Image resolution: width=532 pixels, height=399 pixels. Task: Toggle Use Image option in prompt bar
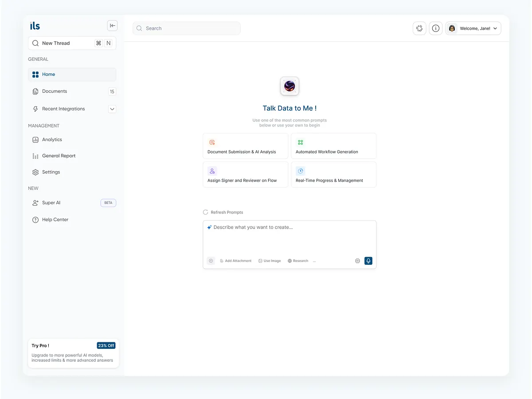[269, 261]
